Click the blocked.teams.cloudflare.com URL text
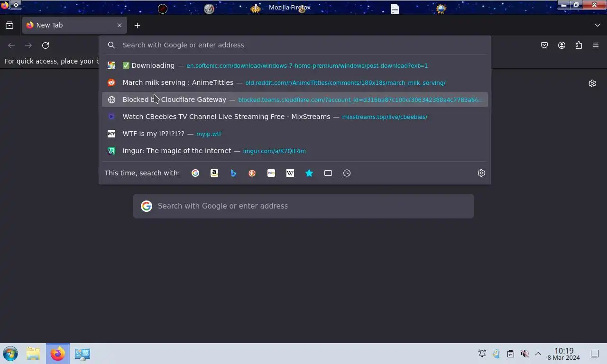The image size is (607, 364). (x=360, y=100)
